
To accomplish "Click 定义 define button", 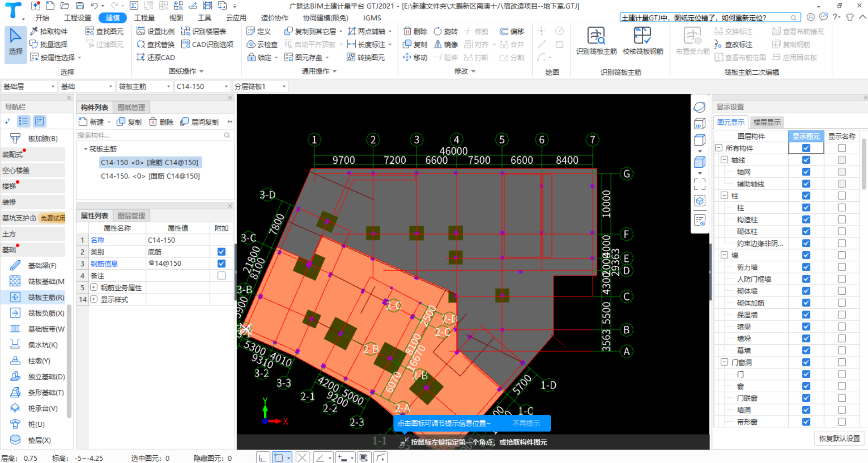I will [x=258, y=31].
